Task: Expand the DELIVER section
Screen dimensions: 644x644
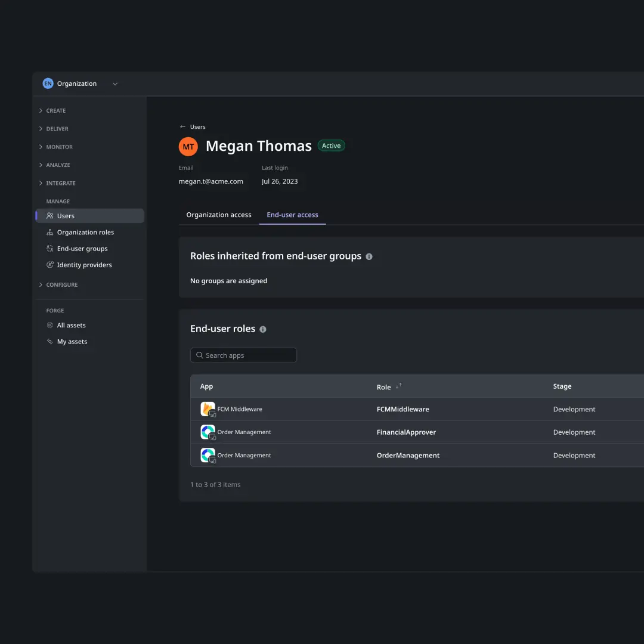Action: [x=57, y=129]
